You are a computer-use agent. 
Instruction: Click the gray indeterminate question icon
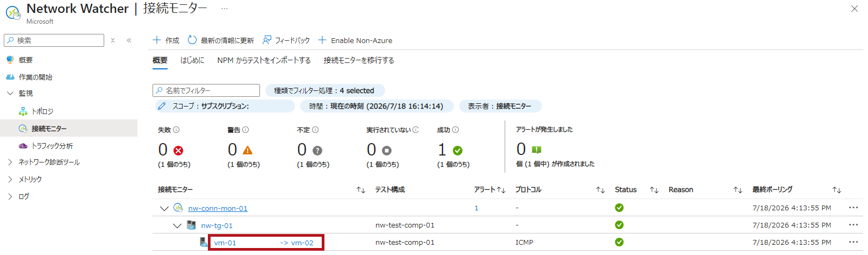tap(317, 151)
